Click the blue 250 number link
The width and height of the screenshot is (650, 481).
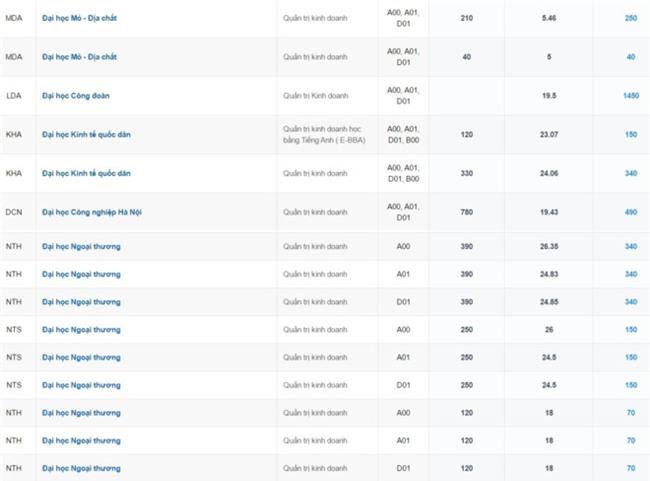pyautogui.click(x=630, y=18)
